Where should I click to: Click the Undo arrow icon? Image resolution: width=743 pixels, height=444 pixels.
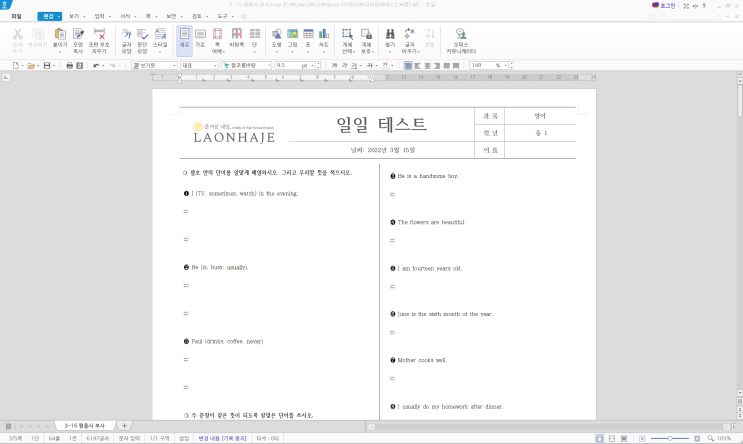pos(96,65)
